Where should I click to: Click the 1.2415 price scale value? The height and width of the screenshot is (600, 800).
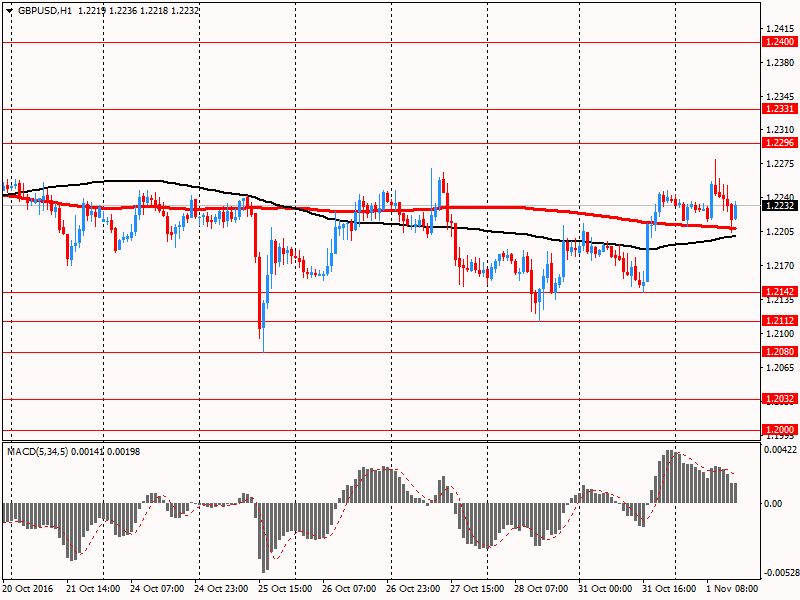[780, 29]
